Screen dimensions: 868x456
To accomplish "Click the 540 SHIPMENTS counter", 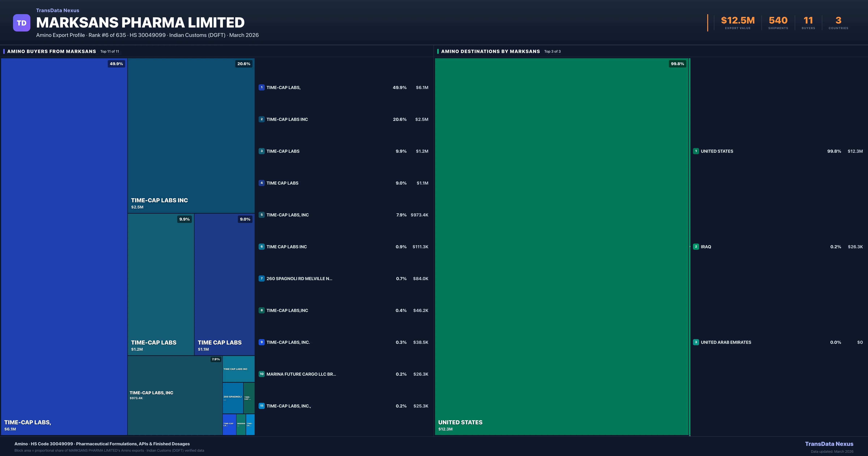I will click(778, 22).
